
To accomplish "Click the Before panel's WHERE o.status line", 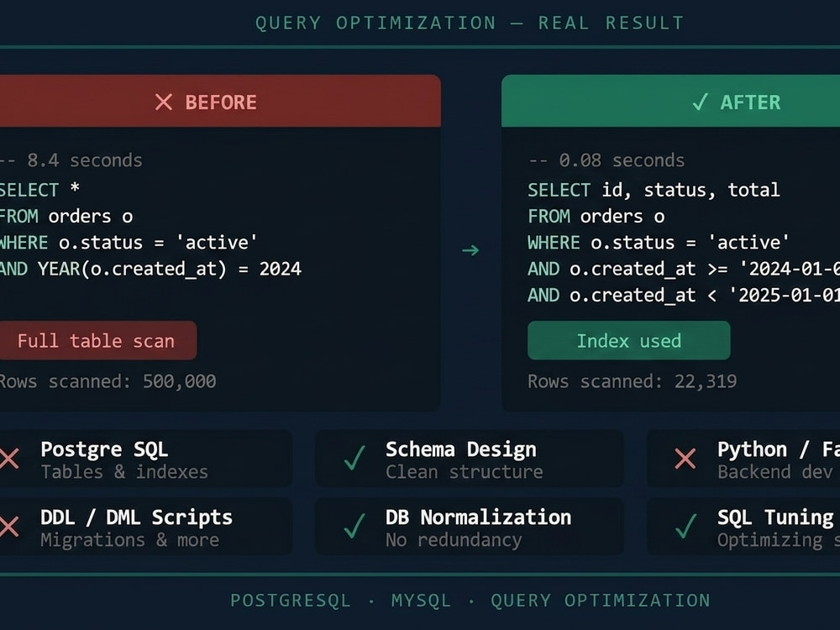I will (129, 243).
